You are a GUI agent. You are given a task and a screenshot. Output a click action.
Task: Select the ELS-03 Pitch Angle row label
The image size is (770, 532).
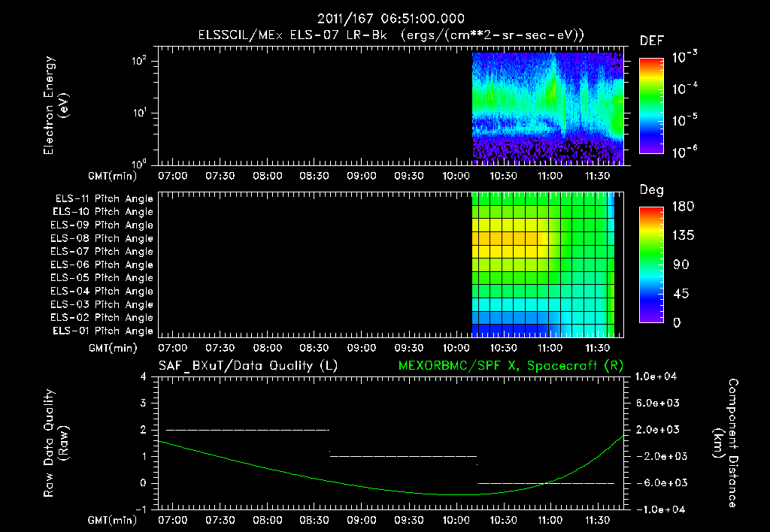(102, 304)
